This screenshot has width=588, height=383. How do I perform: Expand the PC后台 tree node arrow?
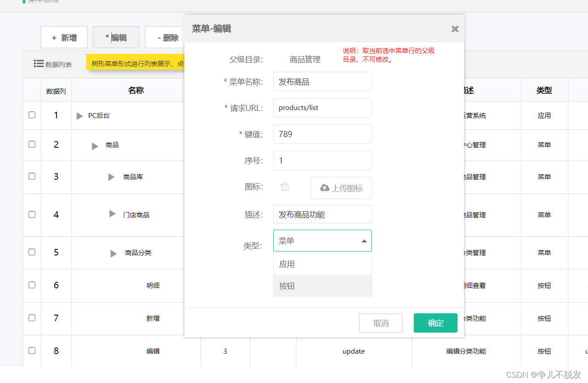tap(80, 116)
